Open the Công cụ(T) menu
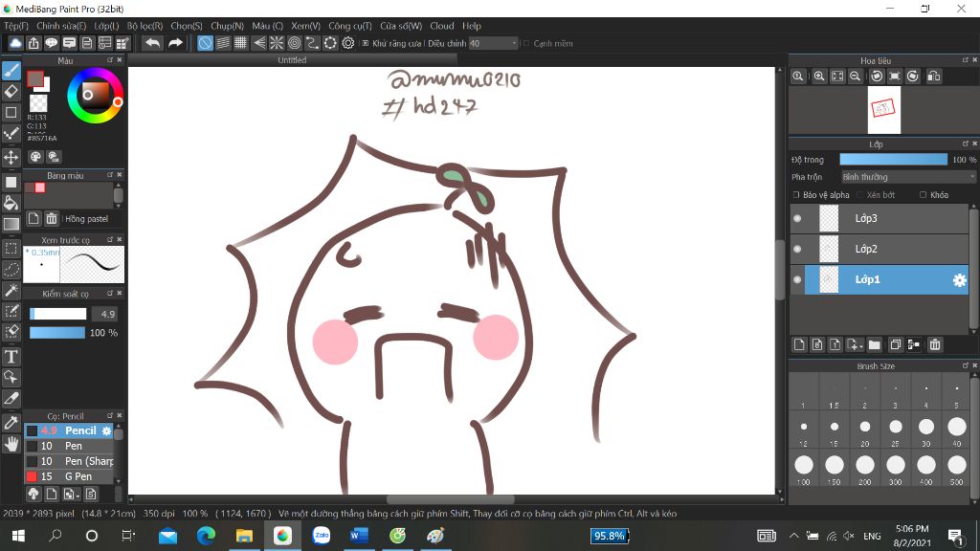This screenshot has height=551, width=980. click(350, 26)
